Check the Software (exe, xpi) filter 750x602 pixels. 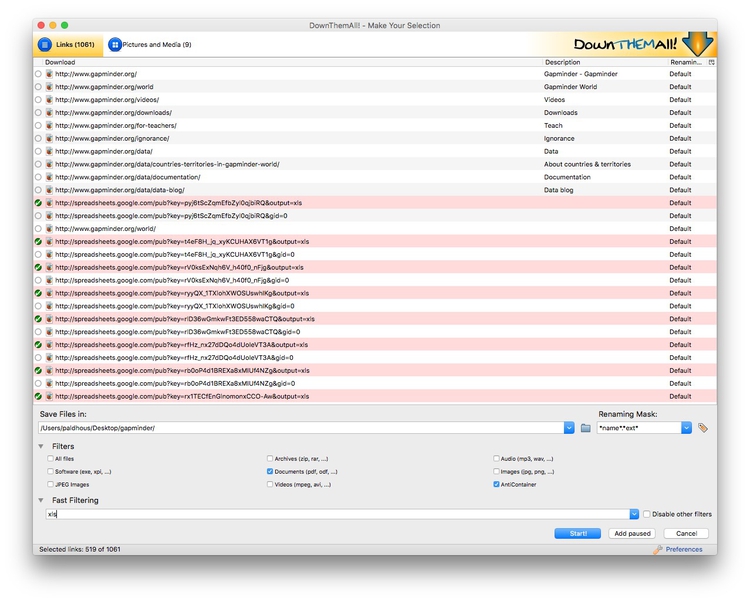pyautogui.click(x=50, y=471)
